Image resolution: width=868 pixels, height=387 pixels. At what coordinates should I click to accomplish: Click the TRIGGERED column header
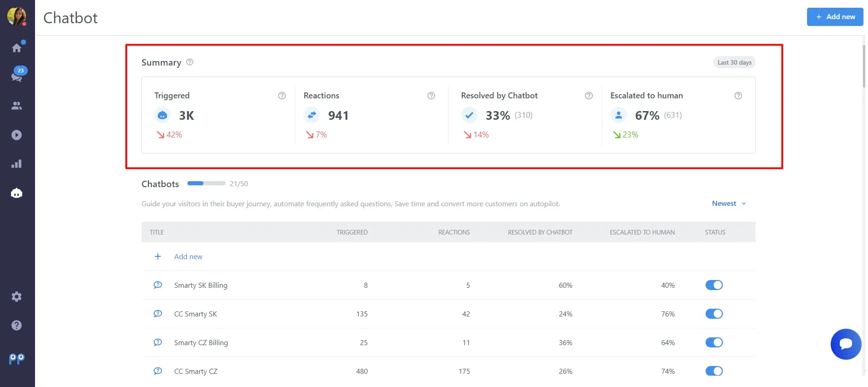tap(352, 232)
